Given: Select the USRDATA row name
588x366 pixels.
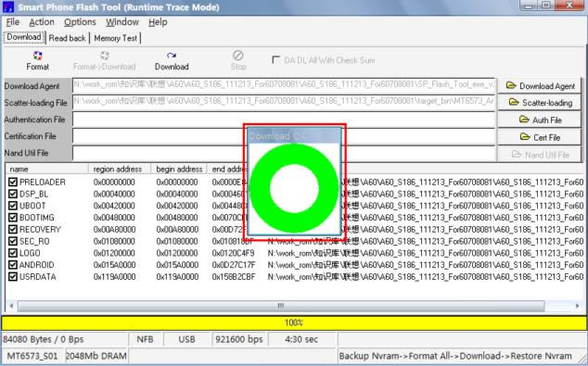Looking at the screenshot, I should click(x=37, y=277).
